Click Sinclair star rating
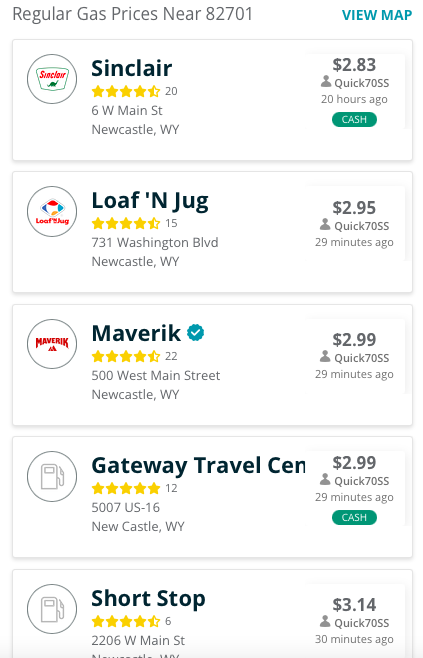Image resolution: width=423 pixels, height=658 pixels. [126, 91]
